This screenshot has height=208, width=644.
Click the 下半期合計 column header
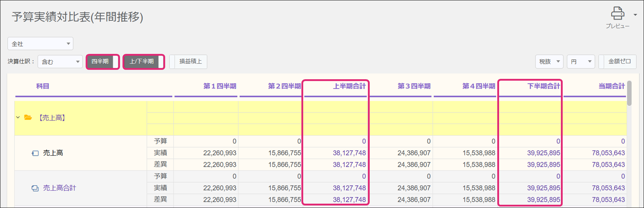pos(543,86)
